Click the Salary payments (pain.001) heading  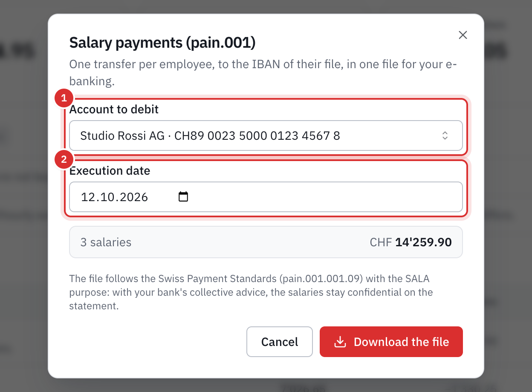[x=162, y=43]
